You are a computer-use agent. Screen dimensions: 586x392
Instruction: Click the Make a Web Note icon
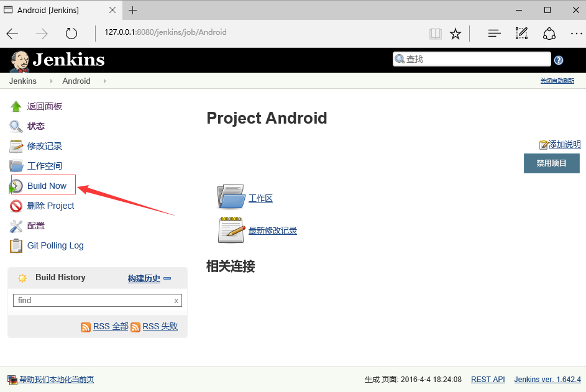[521, 34]
